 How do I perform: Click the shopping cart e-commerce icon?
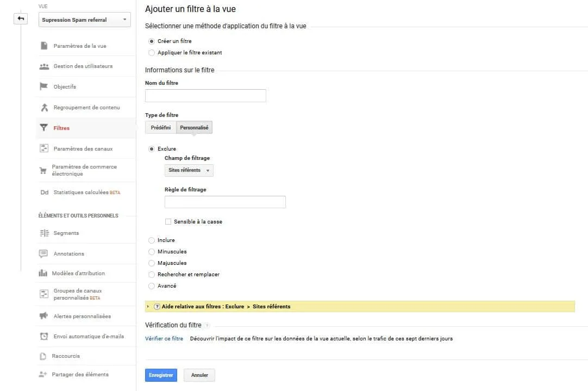coord(43,171)
